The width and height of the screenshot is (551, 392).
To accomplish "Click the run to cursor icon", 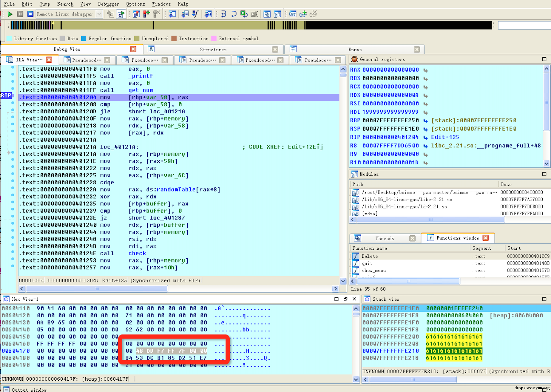I will coord(244,14).
